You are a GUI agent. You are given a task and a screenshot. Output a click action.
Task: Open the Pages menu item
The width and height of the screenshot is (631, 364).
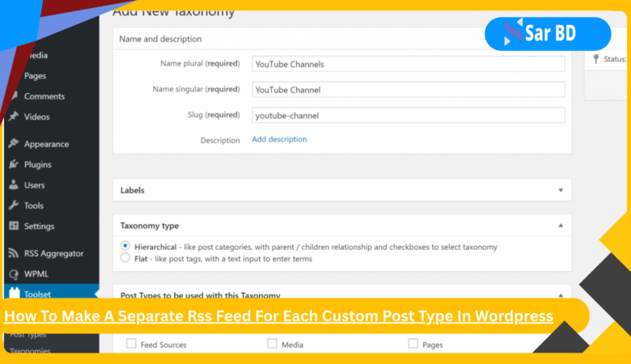(x=35, y=75)
